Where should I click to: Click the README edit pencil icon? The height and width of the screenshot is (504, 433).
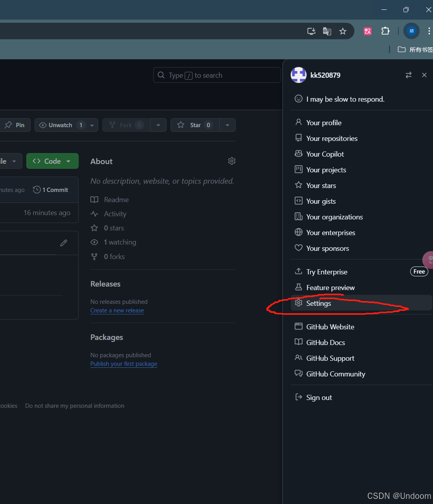coord(64,243)
